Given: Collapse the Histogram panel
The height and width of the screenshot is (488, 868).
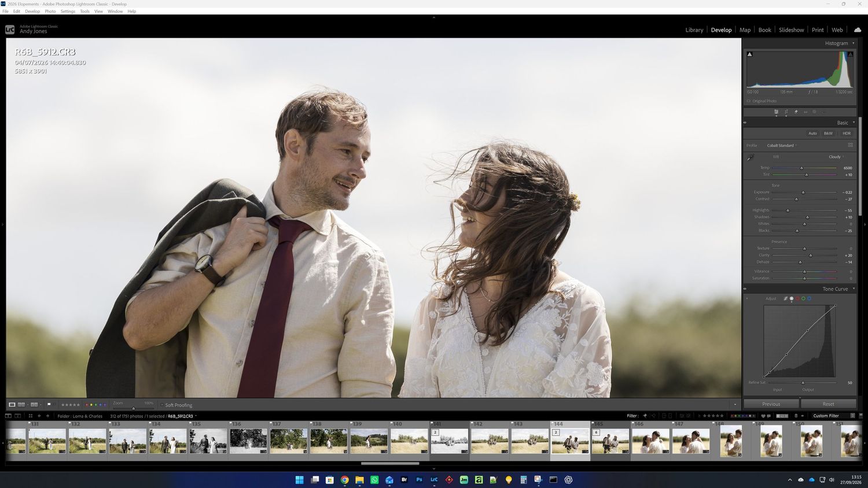Looking at the screenshot, I should [853, 43].
